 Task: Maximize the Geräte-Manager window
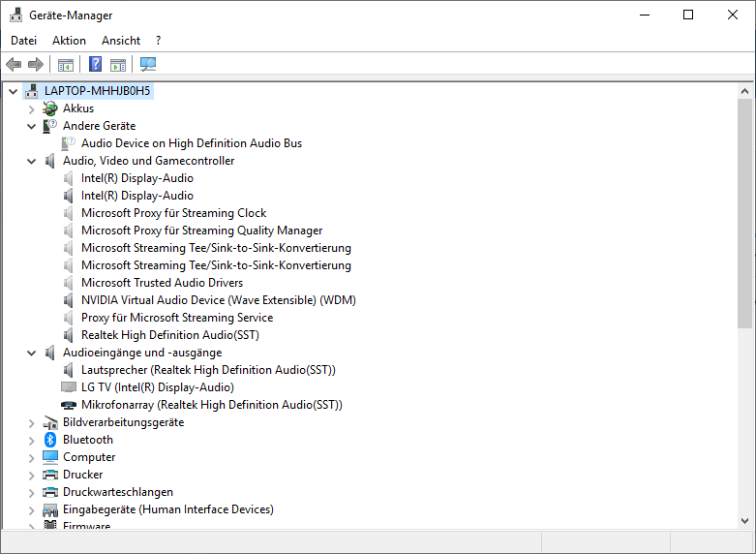point(688,15)
